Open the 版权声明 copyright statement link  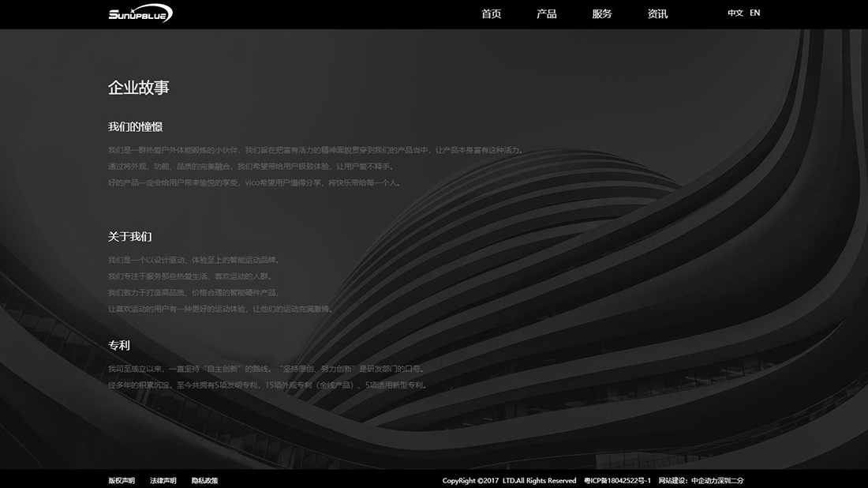click(x=122, y=481)
